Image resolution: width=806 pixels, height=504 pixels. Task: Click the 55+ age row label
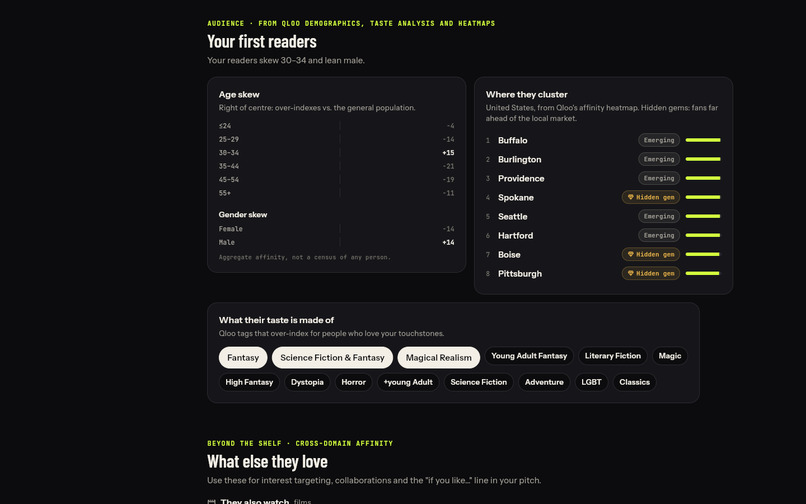(225, 193)
